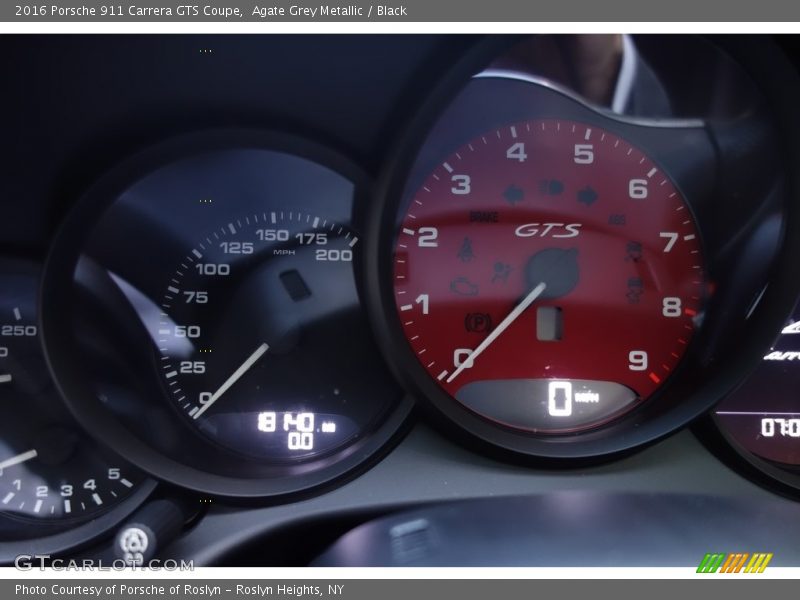Click the parking brake (P) indicator icon
Image resolution: width=800 pixels, height=600 pixels.
coord(478,322)
